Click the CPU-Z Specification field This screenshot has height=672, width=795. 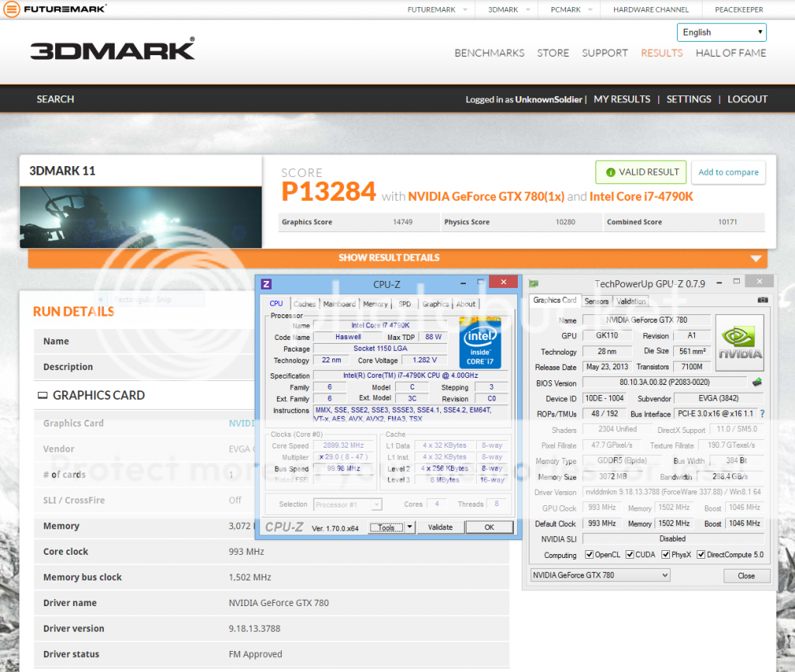click(x=410, y=376)
